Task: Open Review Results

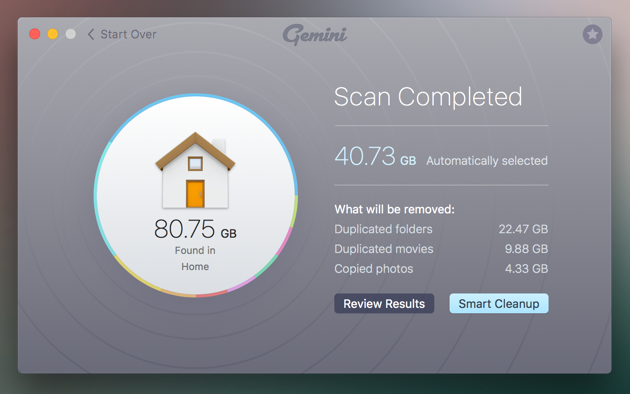Action: (x=384, y=304)
